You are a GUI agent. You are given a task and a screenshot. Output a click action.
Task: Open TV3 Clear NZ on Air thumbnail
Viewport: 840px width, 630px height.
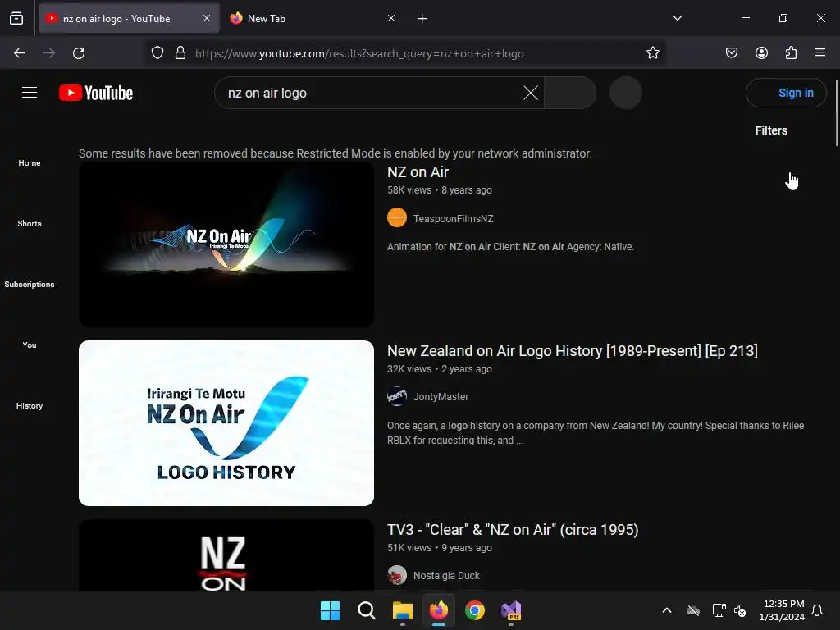[x=226, y=555]
